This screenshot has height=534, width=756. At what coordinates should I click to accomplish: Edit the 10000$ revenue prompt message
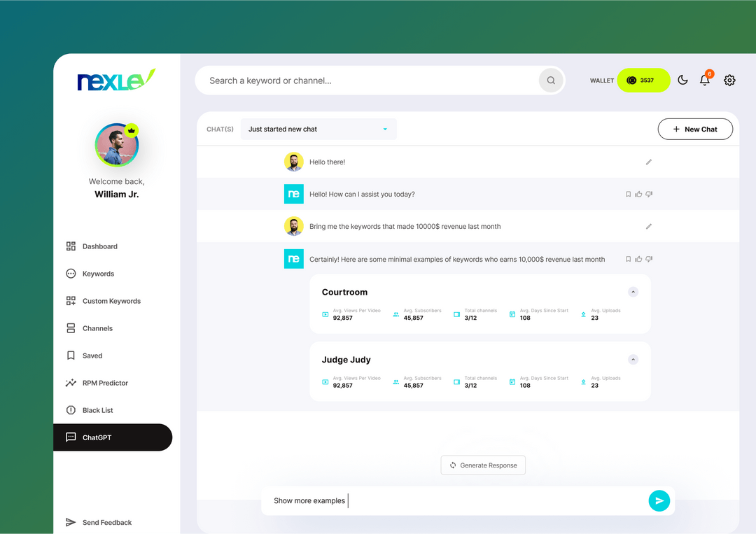pyautogui.click(x=648, y=226)
